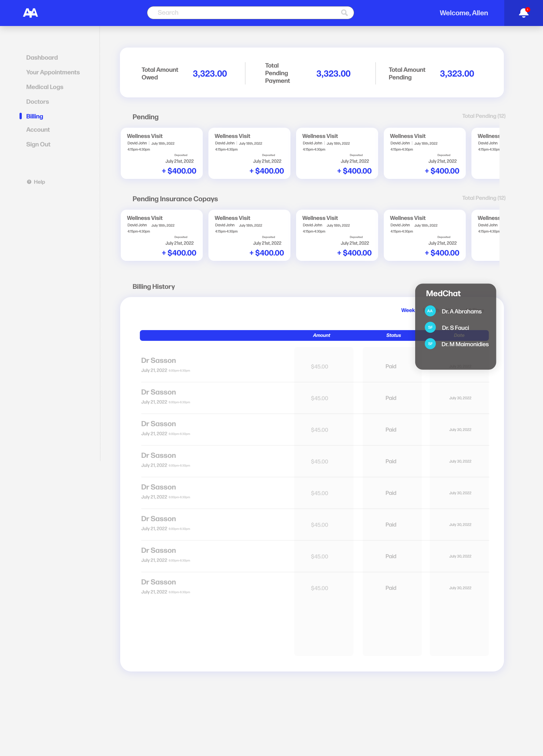Open chat with AA avatar Dr. A Abrahams

[x=430, y=311]
